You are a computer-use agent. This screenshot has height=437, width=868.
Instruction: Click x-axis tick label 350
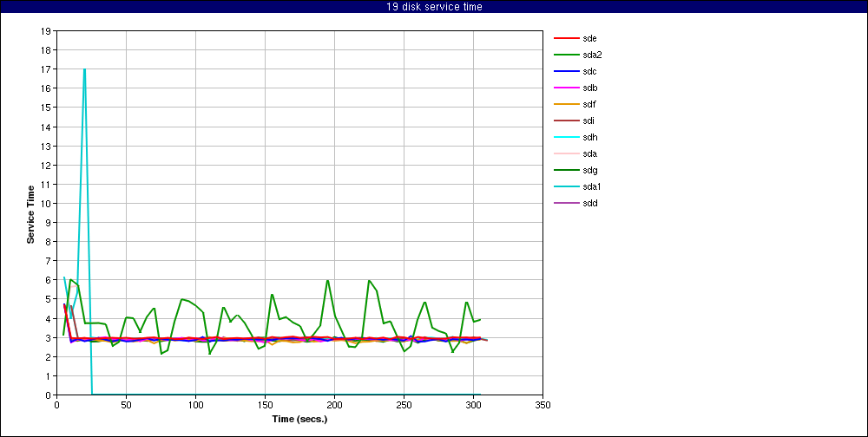pyautogui.click(x=542, y=404)
